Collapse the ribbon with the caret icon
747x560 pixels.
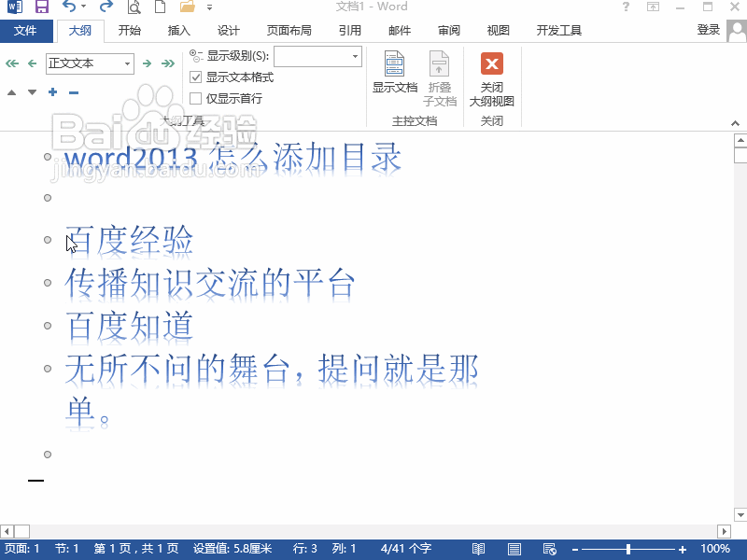click(x=735, y=123)
